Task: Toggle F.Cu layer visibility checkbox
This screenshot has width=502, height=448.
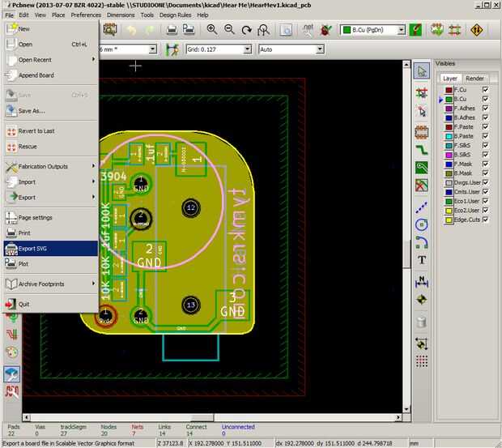Action: point(485,90)
